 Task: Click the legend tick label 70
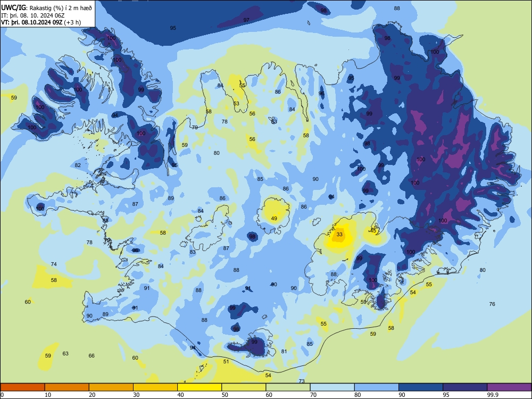tap(313, 395)
